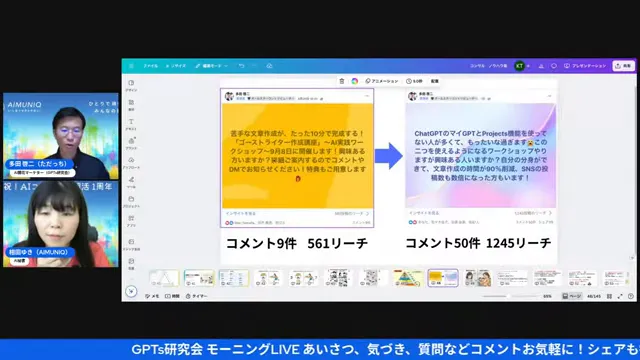The height and width of the screenshot is (360, 640).
Task: Open the アプリ panel
Action: (x=131, y=221)
